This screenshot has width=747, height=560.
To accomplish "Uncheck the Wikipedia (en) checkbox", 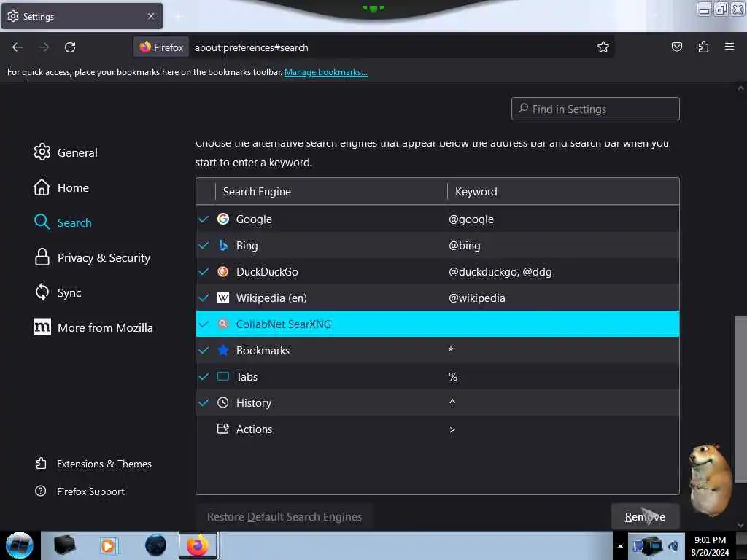I will click(204, 297).
